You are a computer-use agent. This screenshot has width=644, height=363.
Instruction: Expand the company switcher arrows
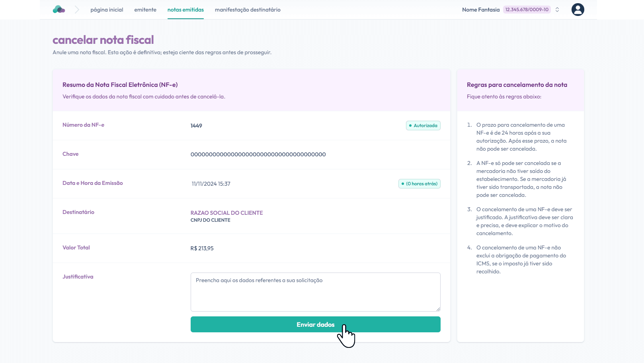(557, 10)
